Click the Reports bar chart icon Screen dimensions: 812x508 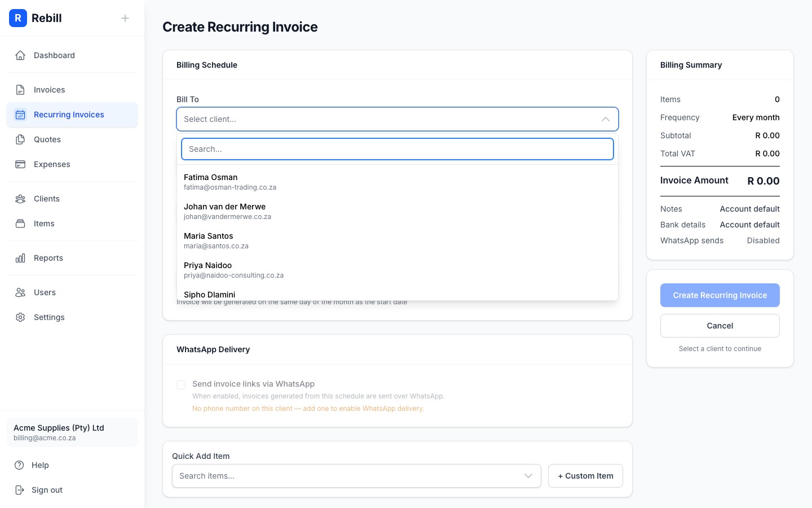[x=21, y=258]
